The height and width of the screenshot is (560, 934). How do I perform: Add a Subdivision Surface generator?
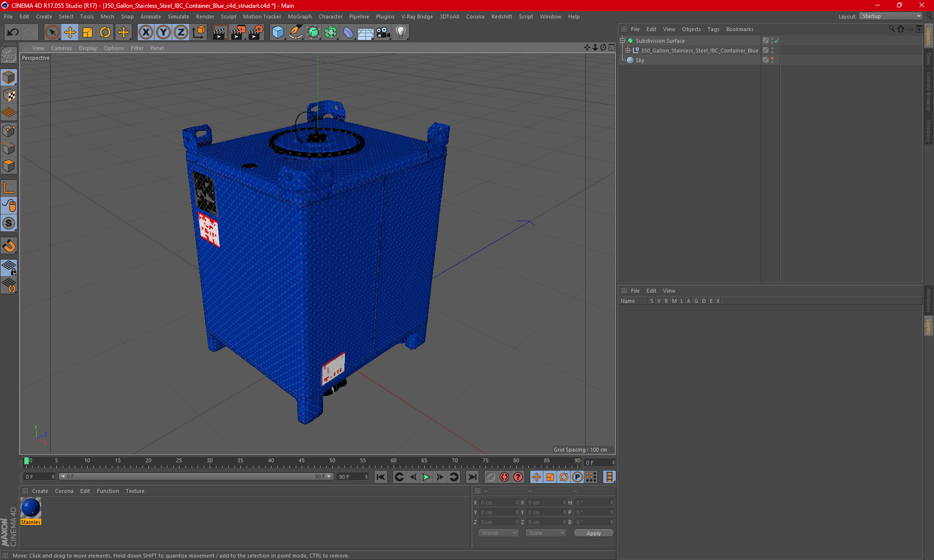[313, 32]
